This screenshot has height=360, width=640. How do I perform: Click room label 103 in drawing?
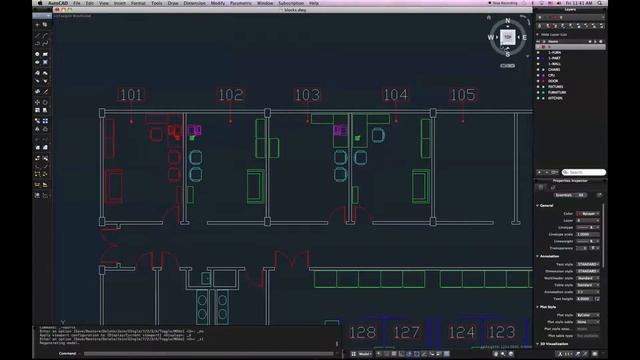click(307, 95)
